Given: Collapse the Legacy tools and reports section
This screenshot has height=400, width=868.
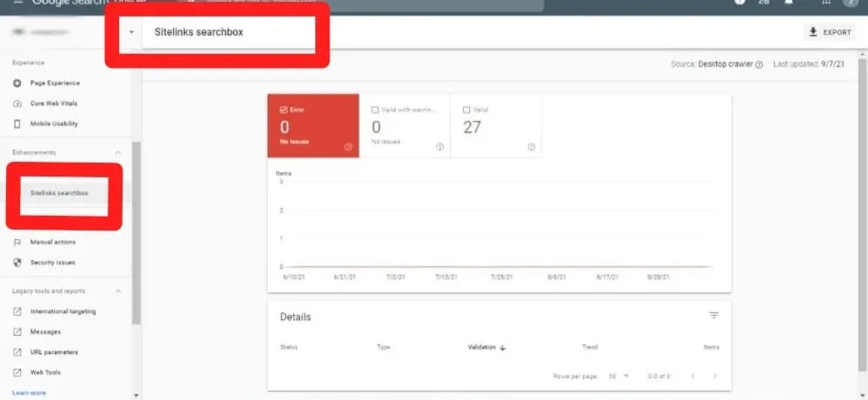Looking at the screenshot, I should click(x=118, y=291).
